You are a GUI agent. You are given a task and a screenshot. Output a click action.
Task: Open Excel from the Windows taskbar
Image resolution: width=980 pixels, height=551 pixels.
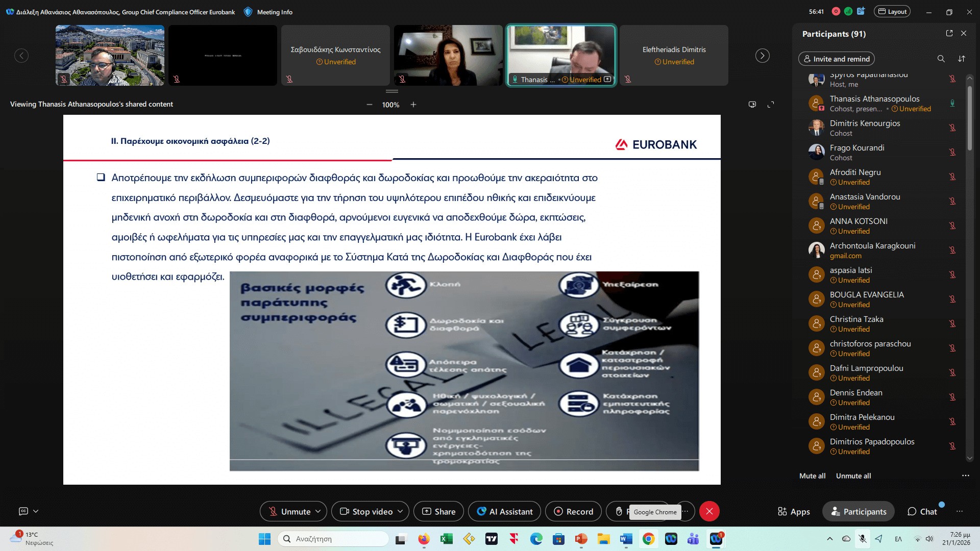[x=447, y=539]
